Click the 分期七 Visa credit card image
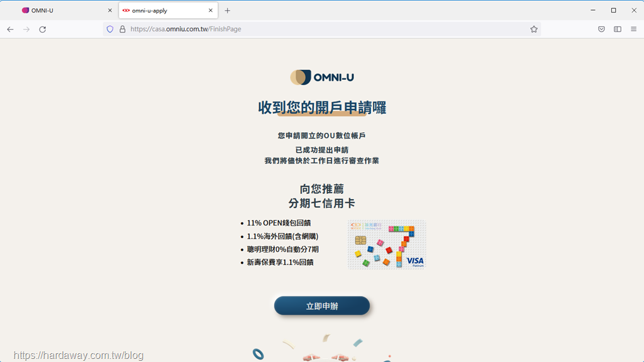Screen dimensions: 644x362 click(387, 244)
